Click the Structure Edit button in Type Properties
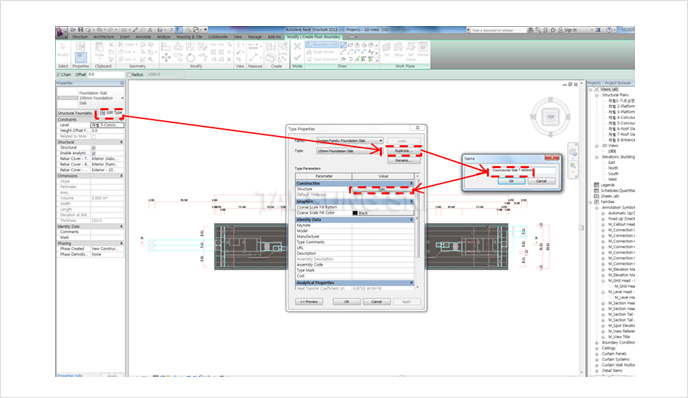The height and width of the screenshot is (398, 688). (x=383, y=189)
